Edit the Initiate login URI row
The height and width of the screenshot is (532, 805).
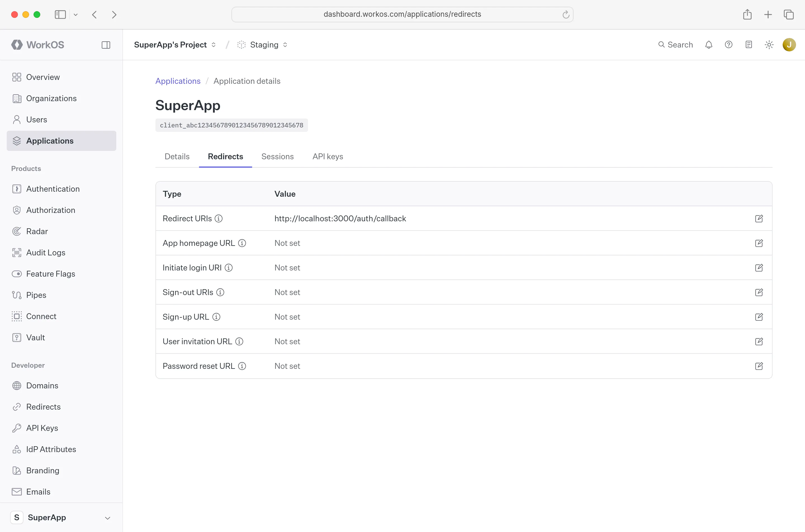tap(759, 268)
